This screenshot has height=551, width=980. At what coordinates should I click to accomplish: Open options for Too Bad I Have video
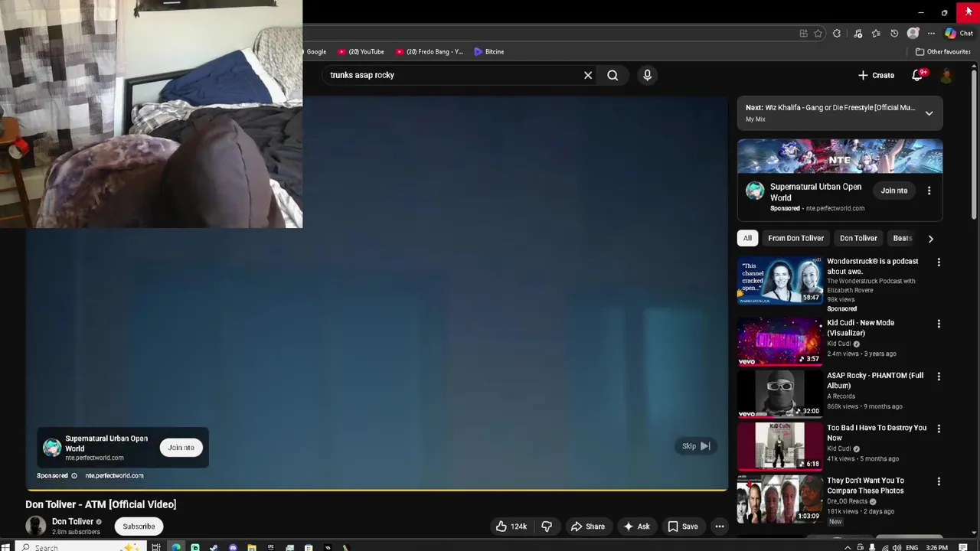939,429
